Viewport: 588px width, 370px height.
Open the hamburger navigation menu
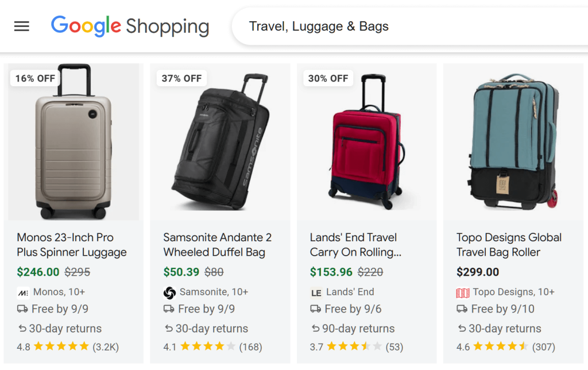pos(21,26)
